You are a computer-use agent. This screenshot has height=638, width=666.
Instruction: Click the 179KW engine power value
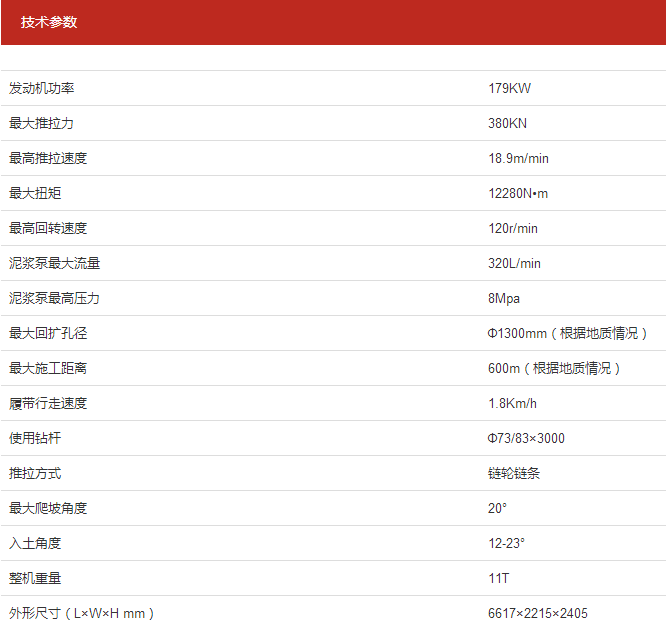click(x=509, y=88)
